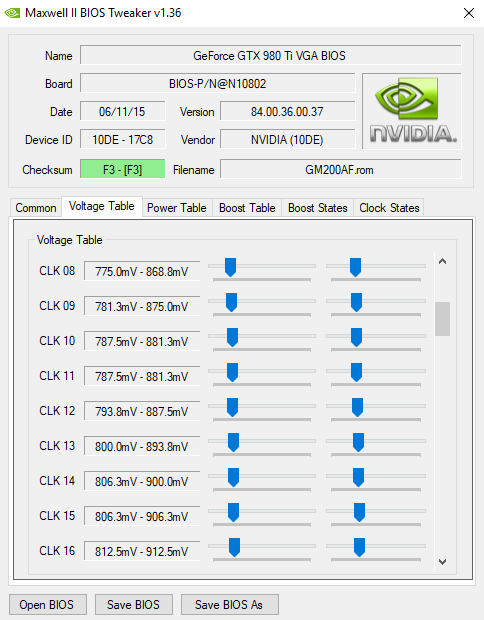Screen dimensions: 484x620
Task: Close the Maxwell II BIOS Tweaker window
Action: [469, 13]
